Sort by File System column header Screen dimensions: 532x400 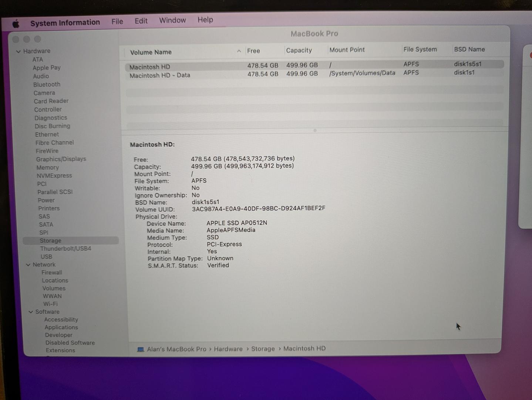420,50
